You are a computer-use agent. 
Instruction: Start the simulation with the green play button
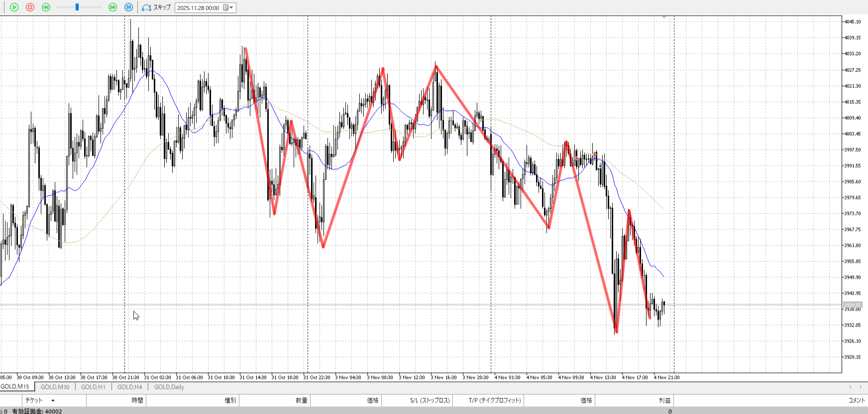pos(14,7)
